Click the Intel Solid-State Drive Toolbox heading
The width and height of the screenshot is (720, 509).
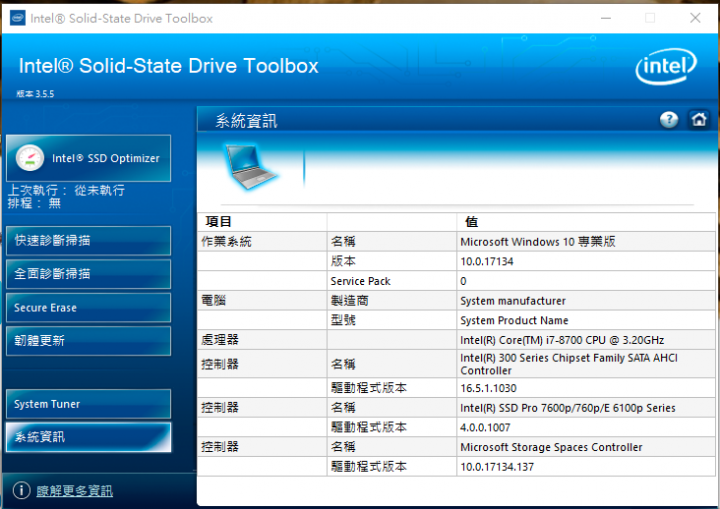(x=169, y=66)
